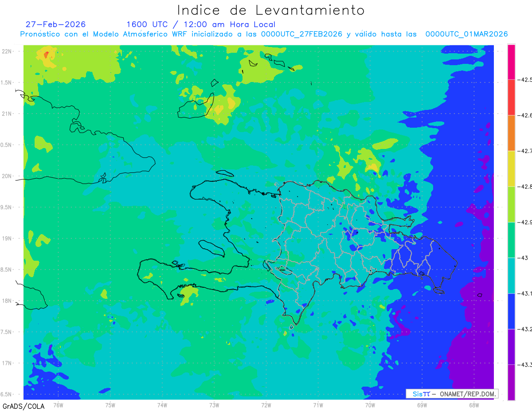This screenshot has width=532, height=411.
Task: Click the pink swatch atop the color legend
Action: 511,62
